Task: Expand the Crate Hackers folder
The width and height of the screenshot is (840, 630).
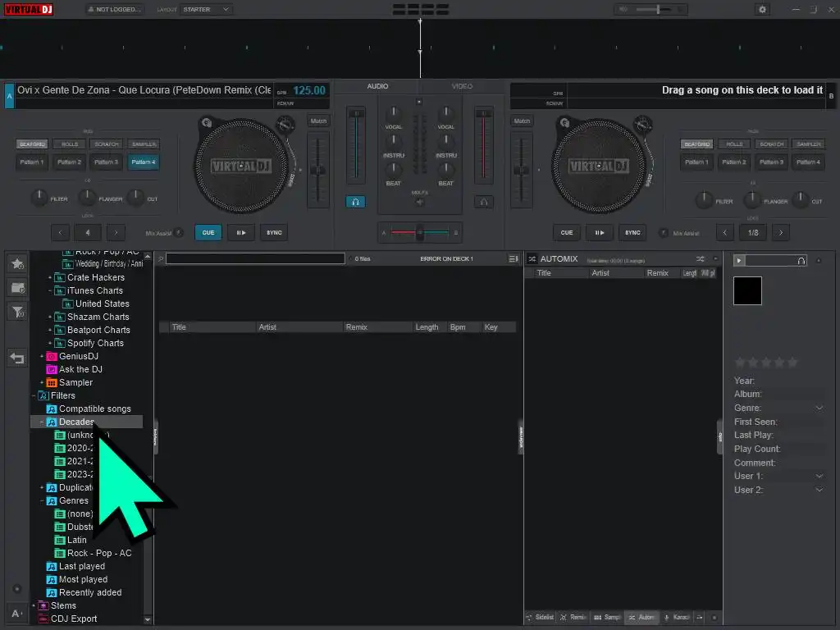Action: (x=50, y=277)
